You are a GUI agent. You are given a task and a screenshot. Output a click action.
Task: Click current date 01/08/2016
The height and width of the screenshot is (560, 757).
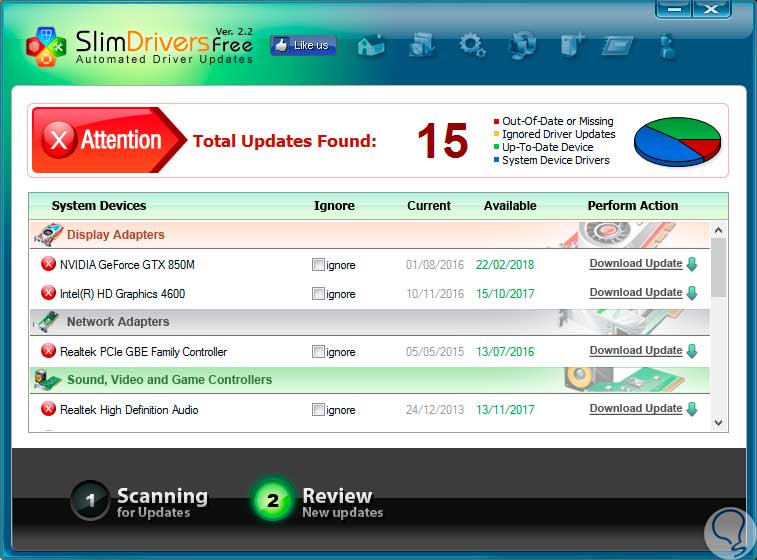tap(435, 265)
